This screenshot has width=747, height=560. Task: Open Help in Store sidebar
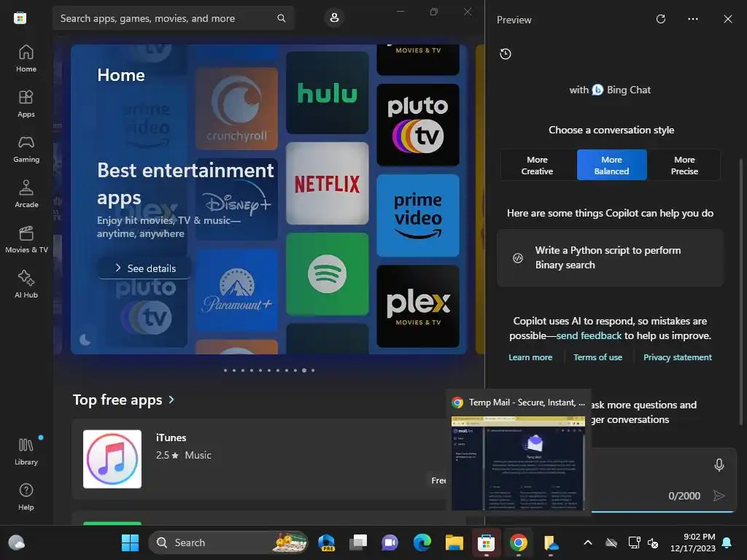coord(26,497)
